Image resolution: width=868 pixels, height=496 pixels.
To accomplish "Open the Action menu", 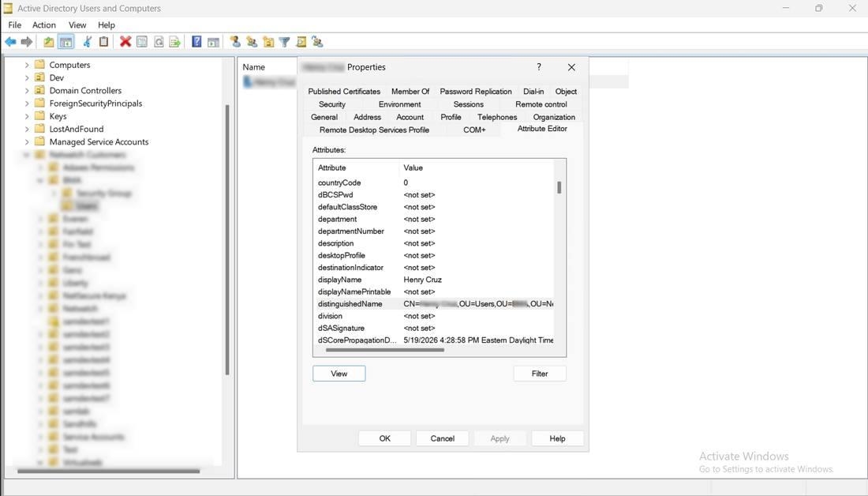I will click(x=43, y=25).
